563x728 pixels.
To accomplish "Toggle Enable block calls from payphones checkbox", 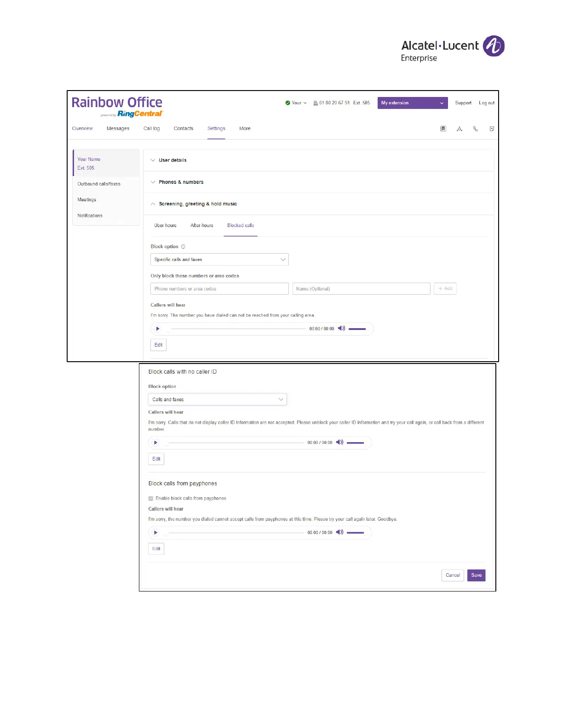I will tap(151, 499).
